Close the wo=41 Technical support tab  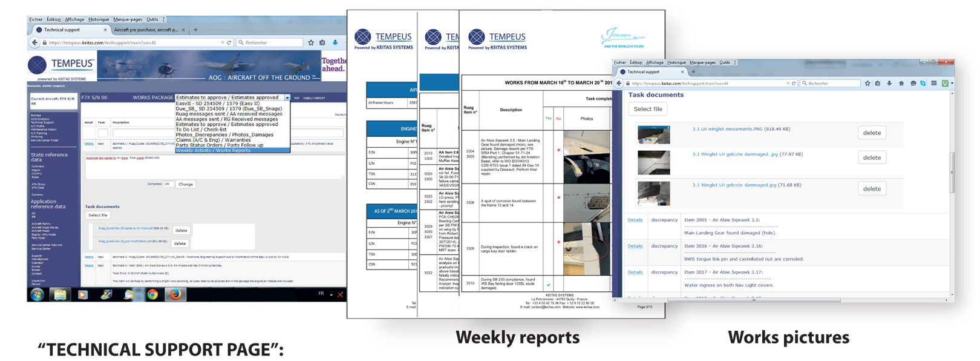pos(105,30)
